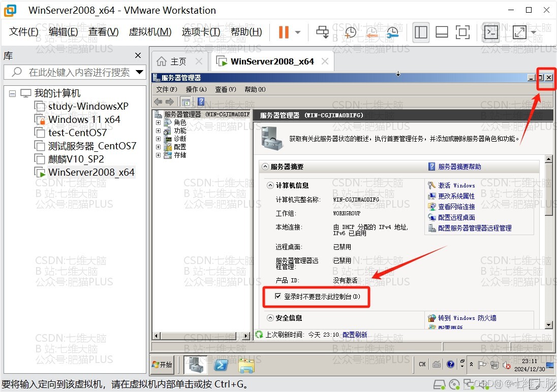Open VMware 文件(F) menu
This screenshot has width=557, height=392.
tap(23, 32)
